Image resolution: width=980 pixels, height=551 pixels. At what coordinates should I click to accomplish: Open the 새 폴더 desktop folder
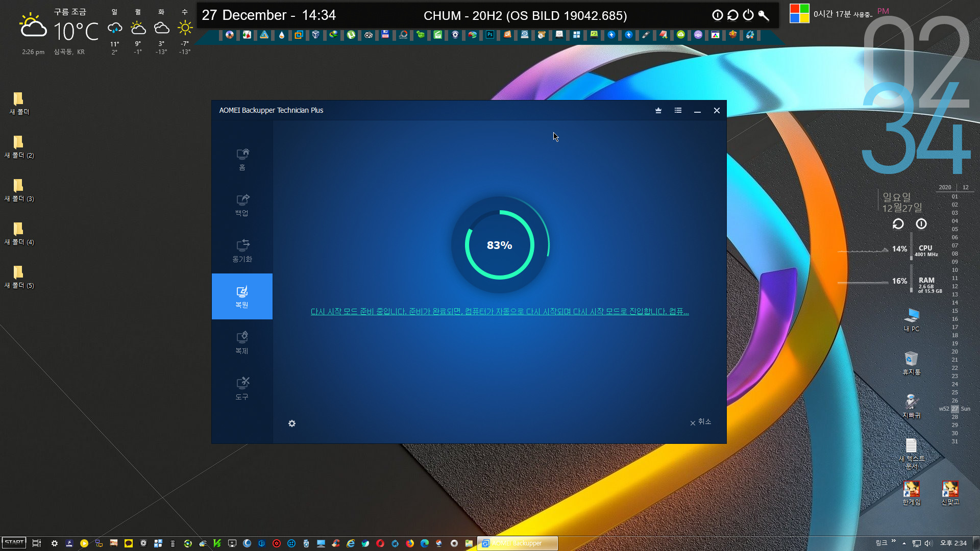pyautogui.click(x=19, y=104)
